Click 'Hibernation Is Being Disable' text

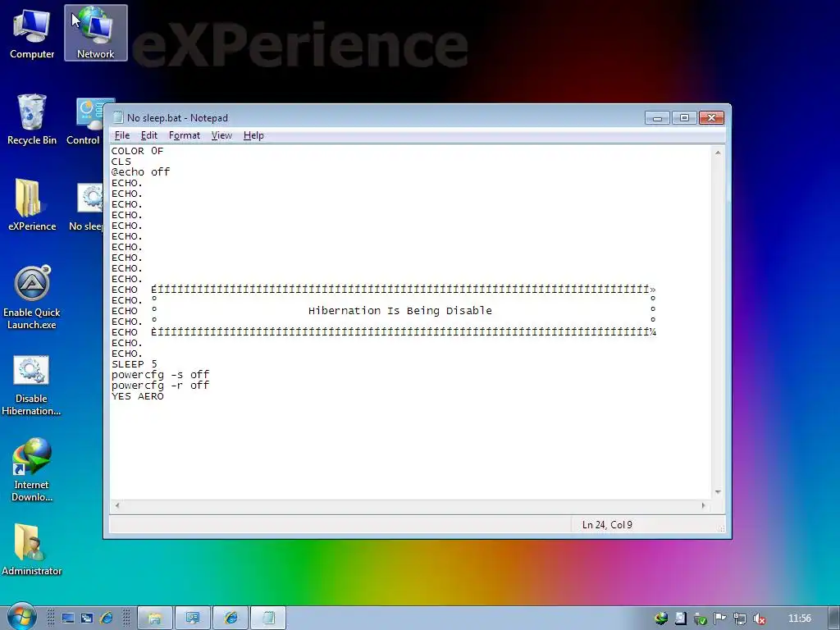click(399, 311)
